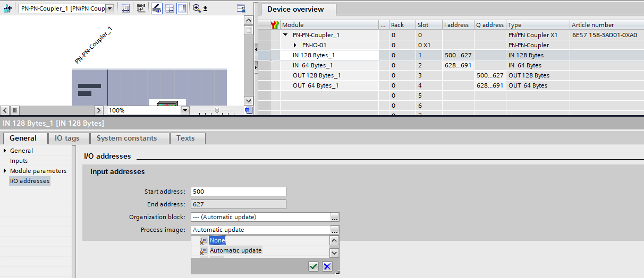Click the network view switch icon
The width and height of the screenshot is (644, 278).
(9, 8)
